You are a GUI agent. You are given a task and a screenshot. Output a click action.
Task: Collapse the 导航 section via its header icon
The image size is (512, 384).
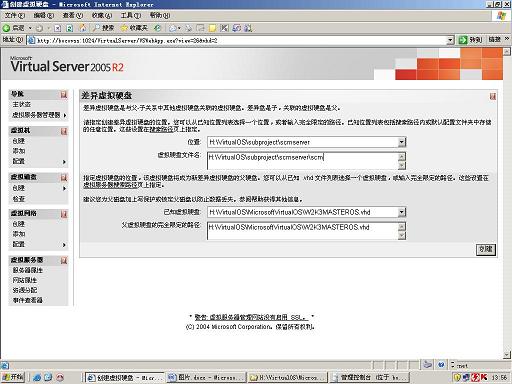point(63,95)
